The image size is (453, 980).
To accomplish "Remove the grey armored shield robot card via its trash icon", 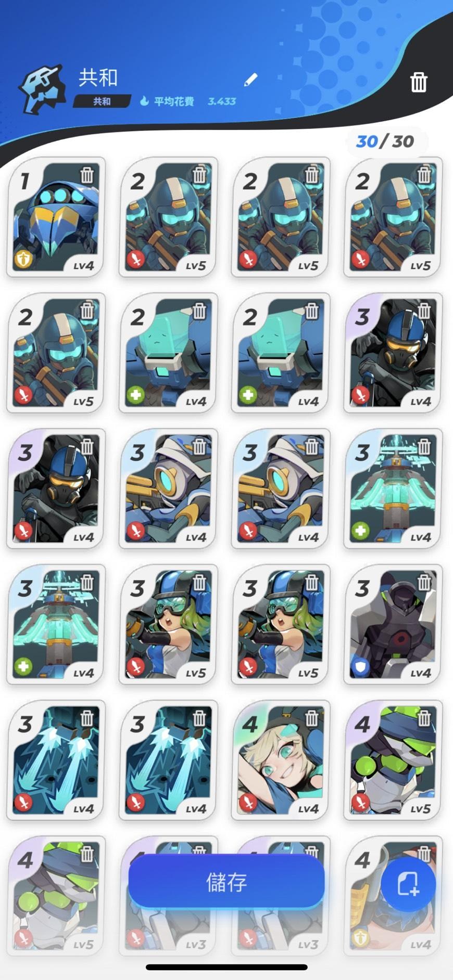I will (424, 583).
